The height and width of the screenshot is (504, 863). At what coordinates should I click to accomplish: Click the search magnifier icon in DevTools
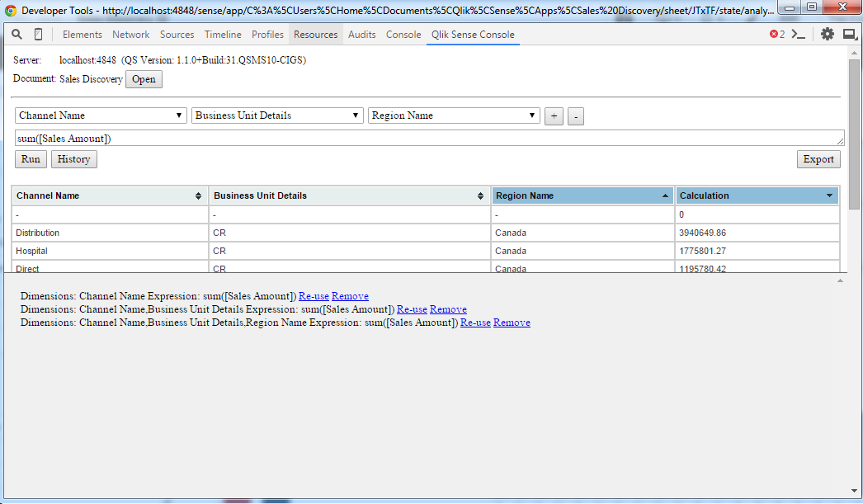point(17,34)
